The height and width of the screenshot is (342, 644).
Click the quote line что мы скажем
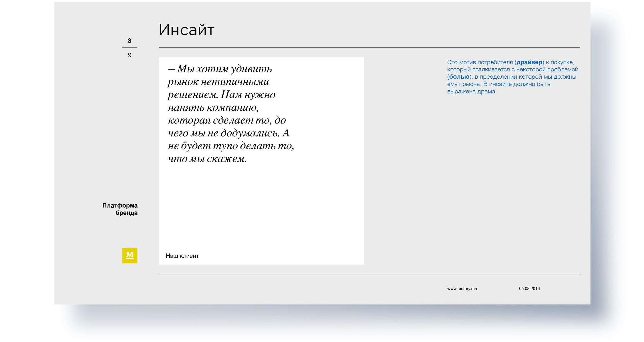207,159
